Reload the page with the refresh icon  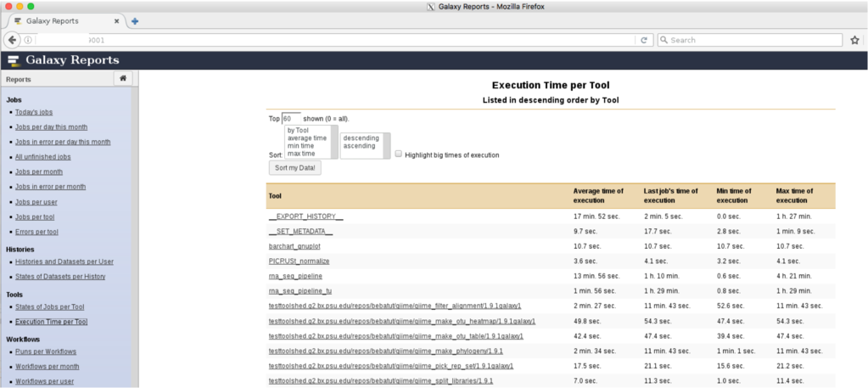(644, 40)
